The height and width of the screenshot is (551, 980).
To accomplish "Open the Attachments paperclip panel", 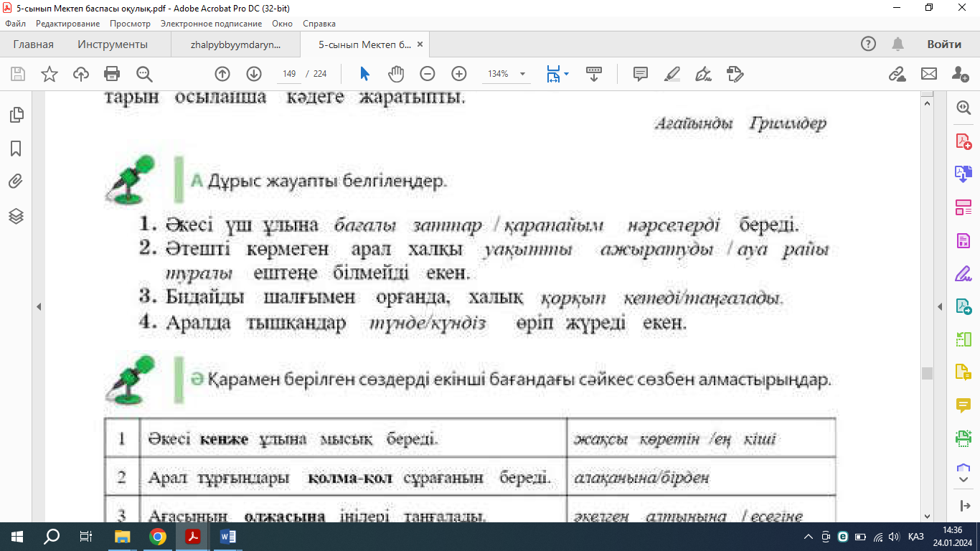I will [16, 182].
